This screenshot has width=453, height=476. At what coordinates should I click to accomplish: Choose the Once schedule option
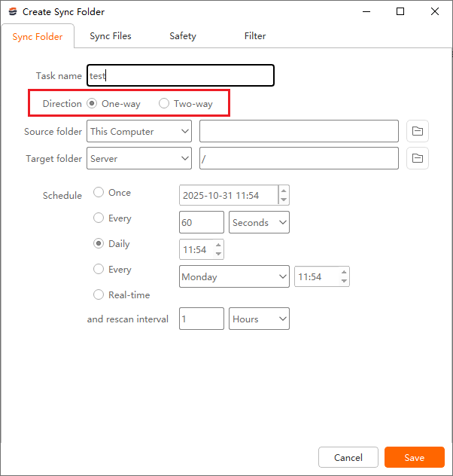(x=99, y=192)
